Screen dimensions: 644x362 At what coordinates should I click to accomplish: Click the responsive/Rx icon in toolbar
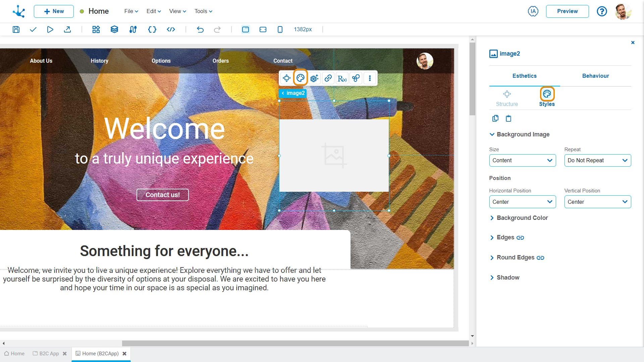click(342, 78)
